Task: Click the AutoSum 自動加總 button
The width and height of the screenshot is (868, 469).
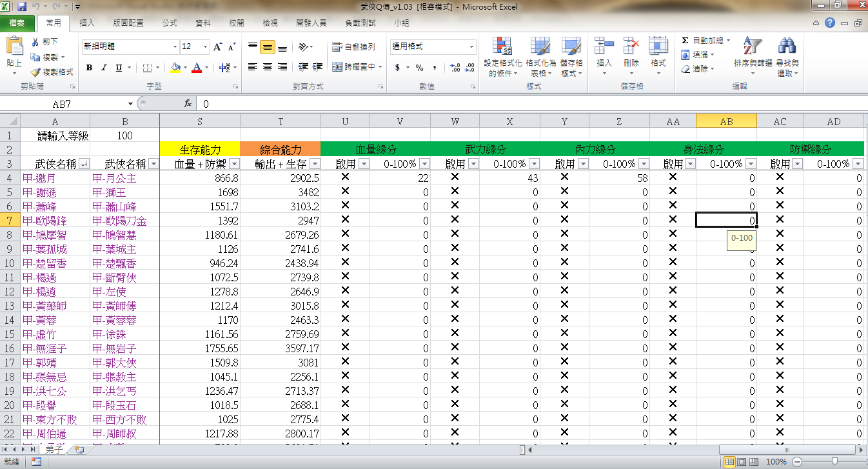Action: pos(704,41)
